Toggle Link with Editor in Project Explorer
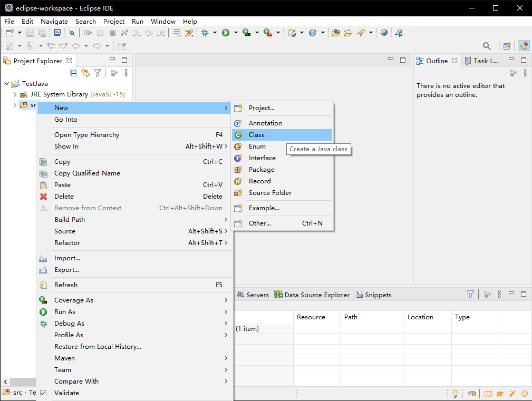The width and height of the screenshot is (532, 401). pyautogui.click(x=85, y=73)
